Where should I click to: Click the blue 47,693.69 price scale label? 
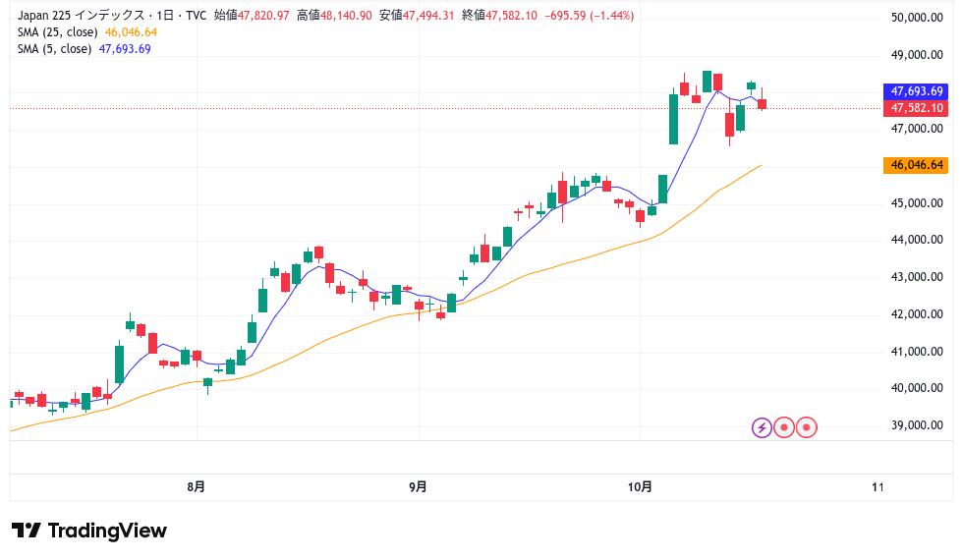pyautogui.click(x=916, y=90)
